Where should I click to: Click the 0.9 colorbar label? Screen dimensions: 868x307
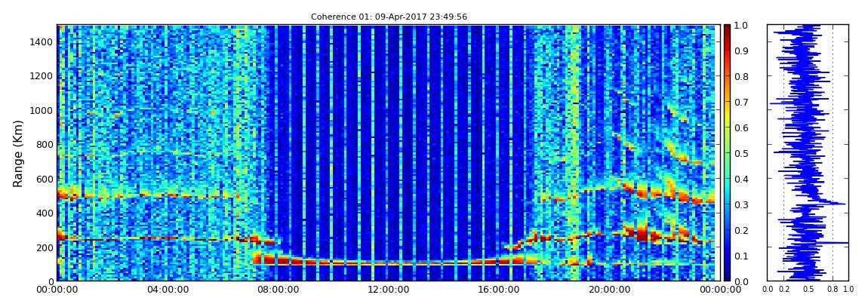pyautogui.click(x=741, y=51)
